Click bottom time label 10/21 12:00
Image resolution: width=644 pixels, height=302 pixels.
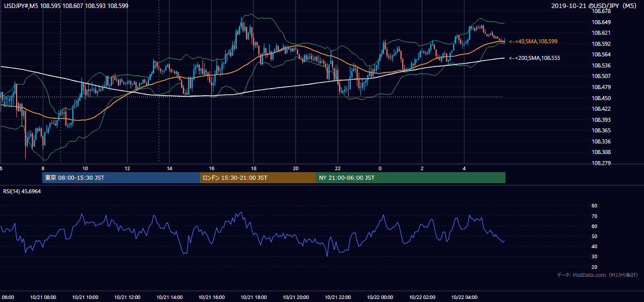point(127,297)
